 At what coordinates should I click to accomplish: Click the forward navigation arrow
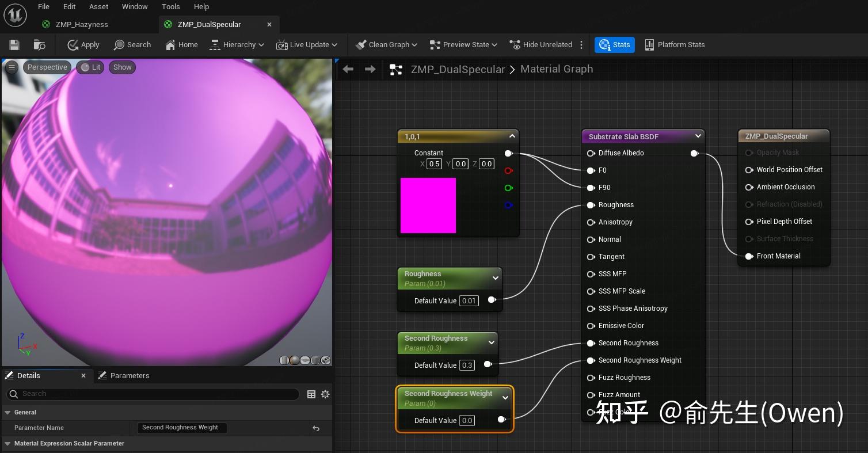point(370,69)
